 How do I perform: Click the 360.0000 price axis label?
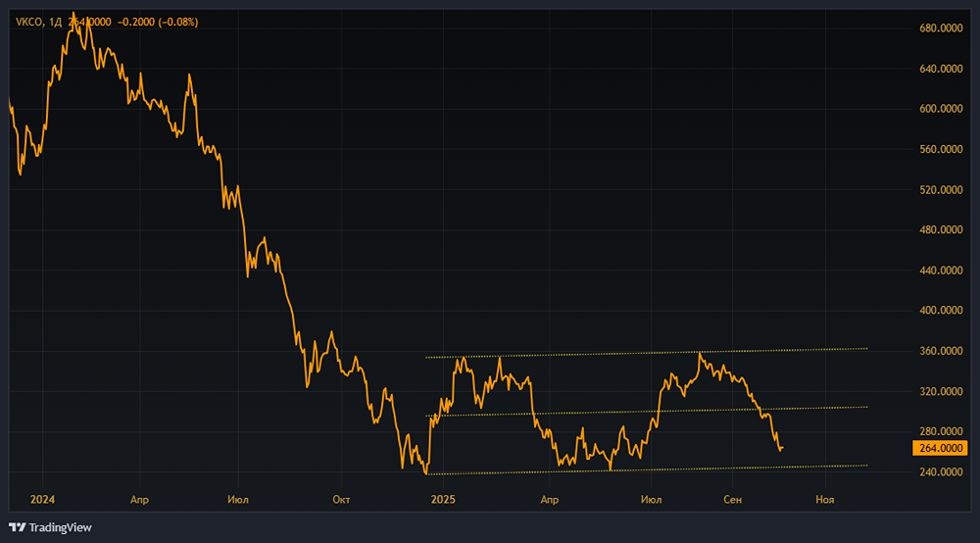pos(941,351)
